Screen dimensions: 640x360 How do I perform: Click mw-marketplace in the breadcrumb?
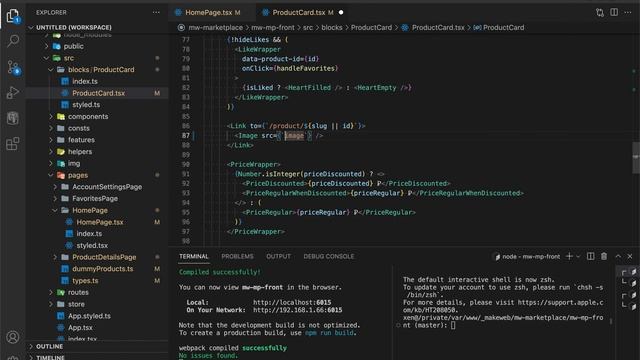215,28
